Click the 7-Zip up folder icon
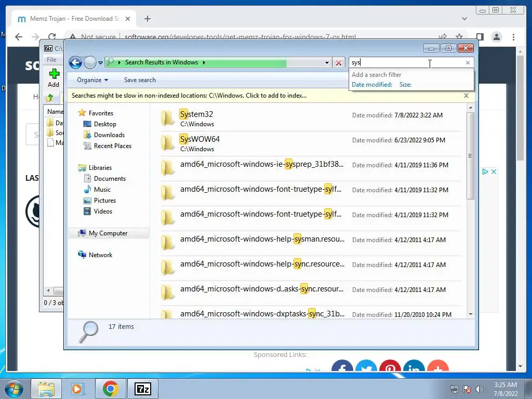The width and height of the screenshot is (532, 399). (x=50, y=98)
